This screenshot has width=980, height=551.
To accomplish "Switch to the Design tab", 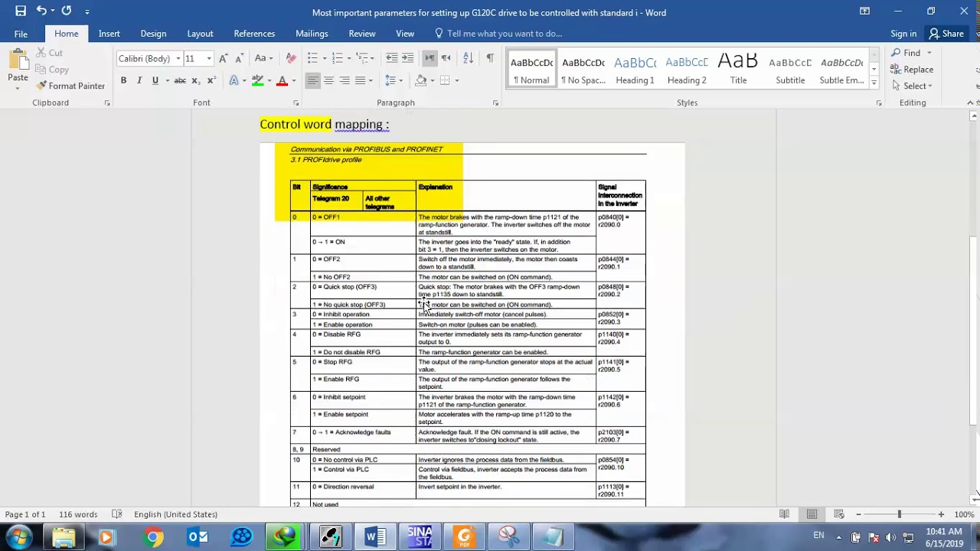I will (153, 34).
